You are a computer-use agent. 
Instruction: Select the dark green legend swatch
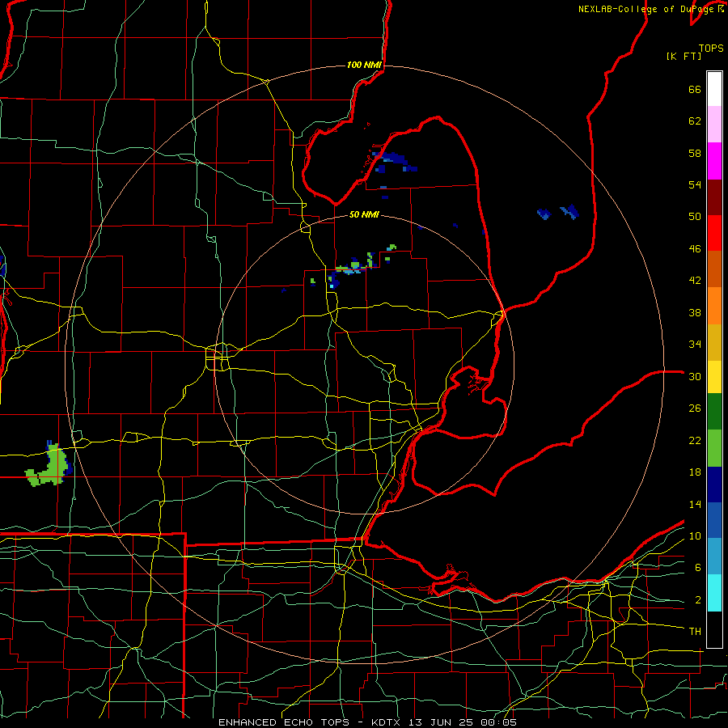[714, 412]
